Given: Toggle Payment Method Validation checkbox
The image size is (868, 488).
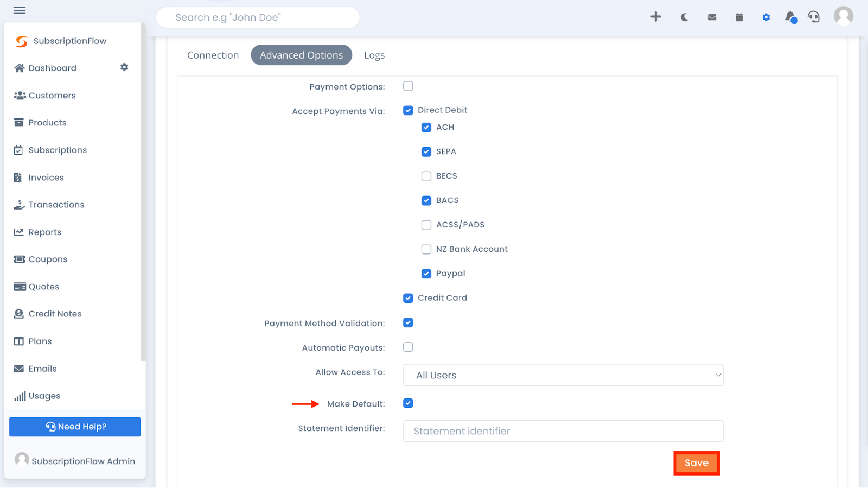Looking at the screenshot, I should pos(408,323).
